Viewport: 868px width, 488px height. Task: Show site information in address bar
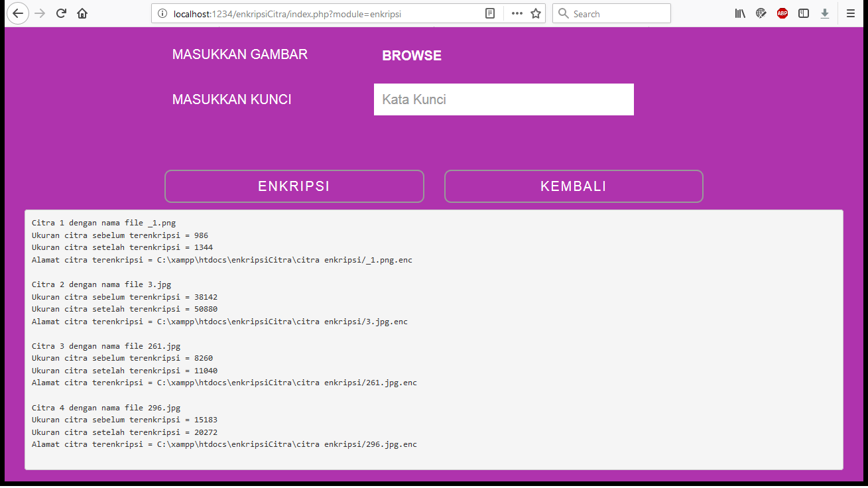coord(162,13)
